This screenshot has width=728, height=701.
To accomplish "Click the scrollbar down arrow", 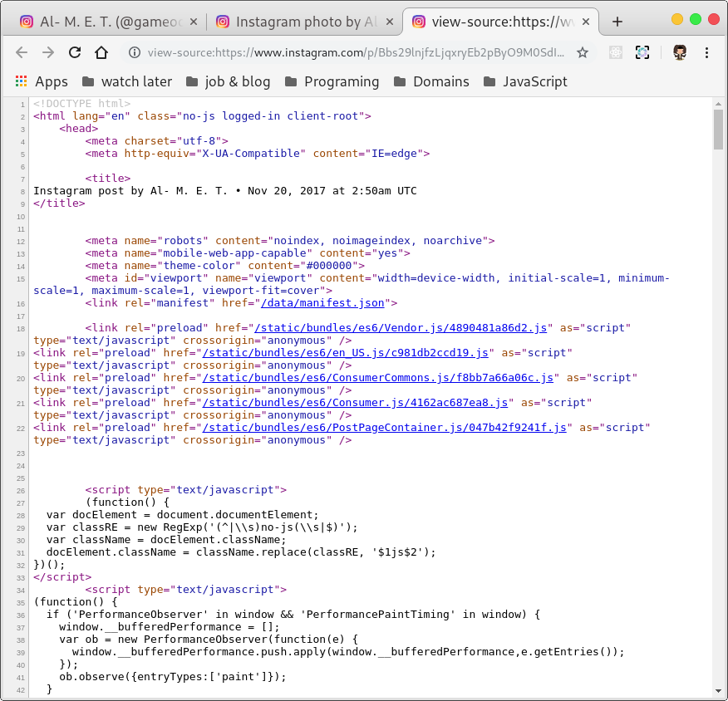I will [718, 691].
